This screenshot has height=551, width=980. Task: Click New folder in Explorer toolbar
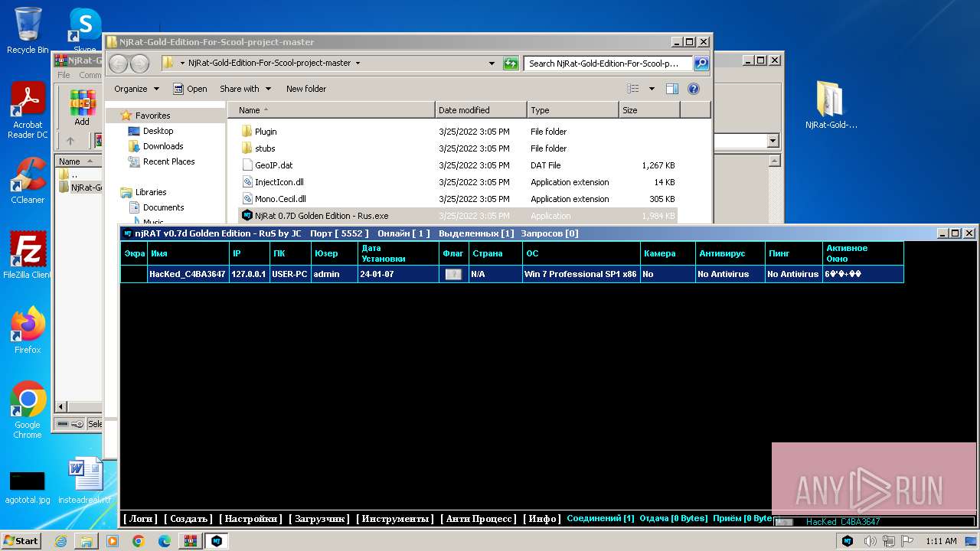306,89
